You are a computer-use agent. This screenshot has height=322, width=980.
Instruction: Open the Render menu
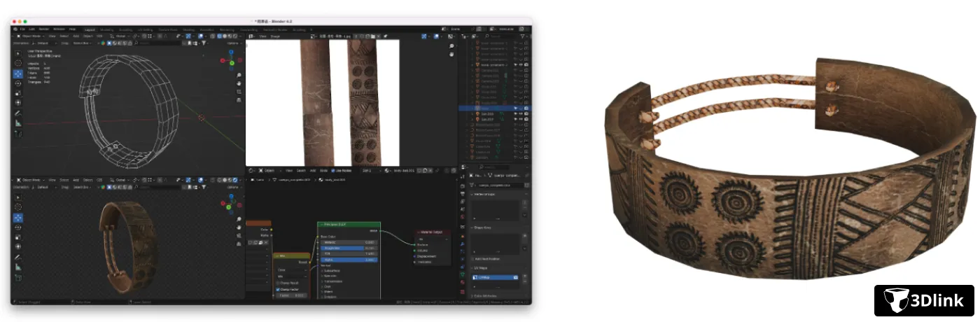[44, 29]
